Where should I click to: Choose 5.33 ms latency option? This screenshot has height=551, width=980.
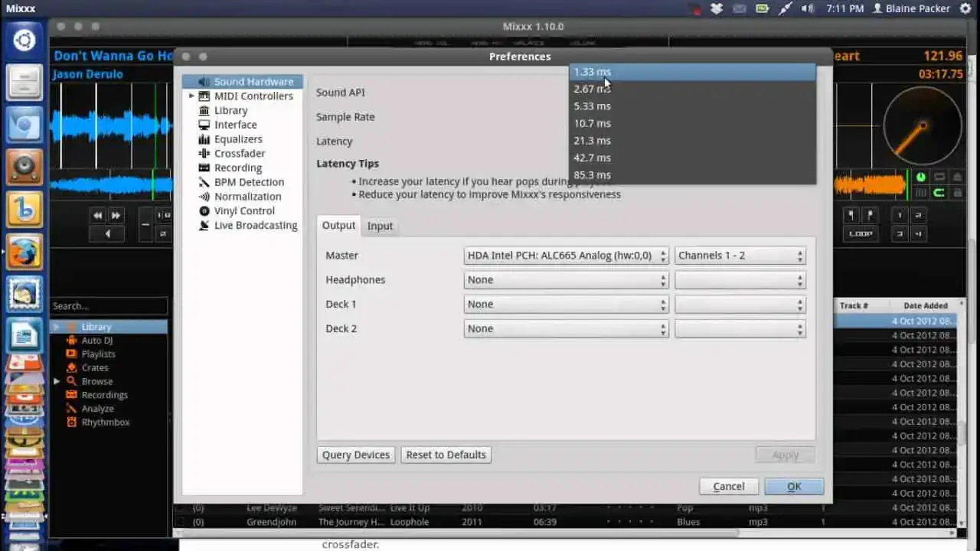(x=692, y=106)
